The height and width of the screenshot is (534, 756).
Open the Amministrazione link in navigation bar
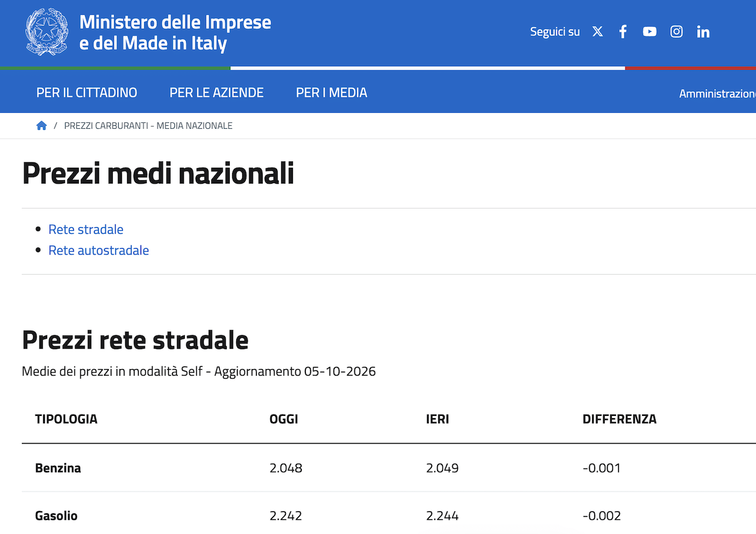point(717,93)
